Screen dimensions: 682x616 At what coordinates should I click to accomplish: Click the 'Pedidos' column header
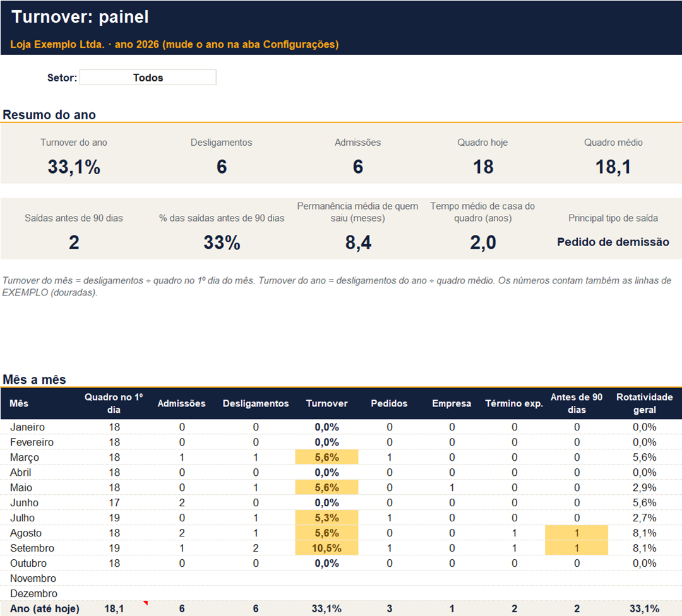click(x=389, y=403)
